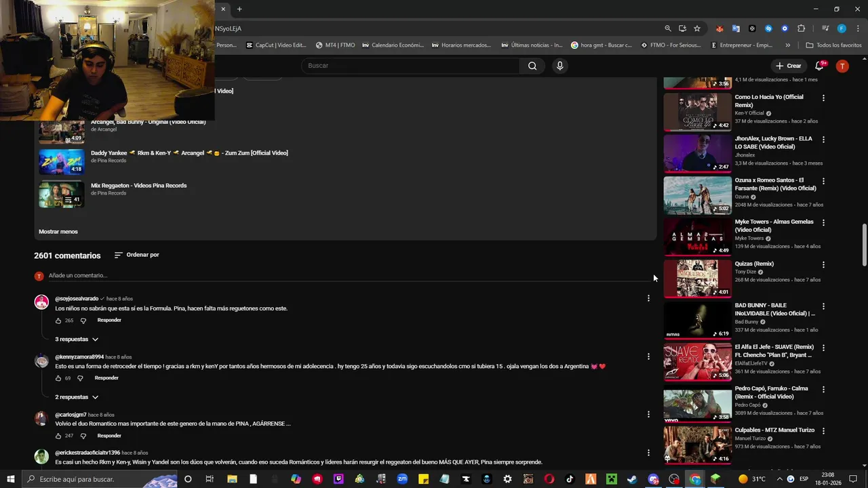
Task: Click the Windows taskbar search box
Action: (100, 479)
